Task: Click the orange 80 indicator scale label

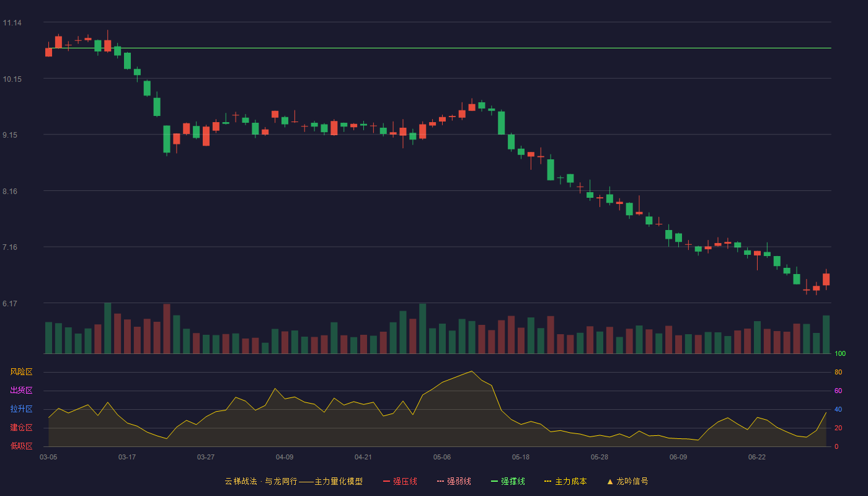Action: coord(838,372)
